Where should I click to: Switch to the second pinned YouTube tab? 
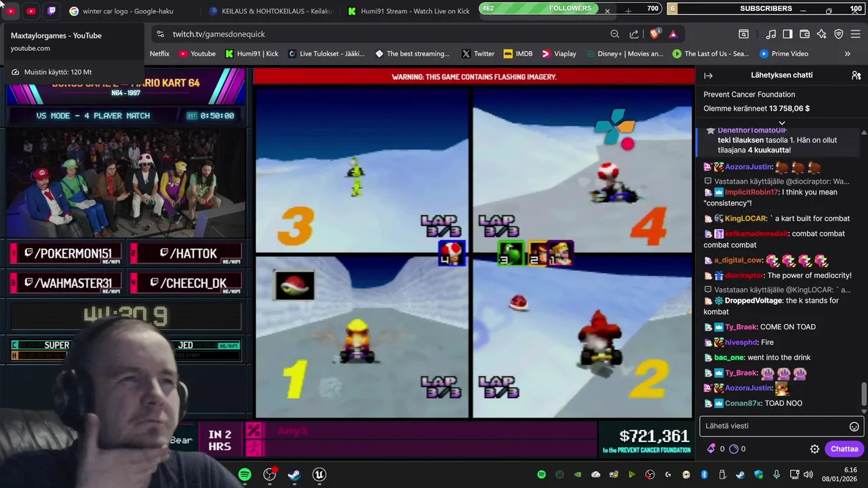click(31, 11)
